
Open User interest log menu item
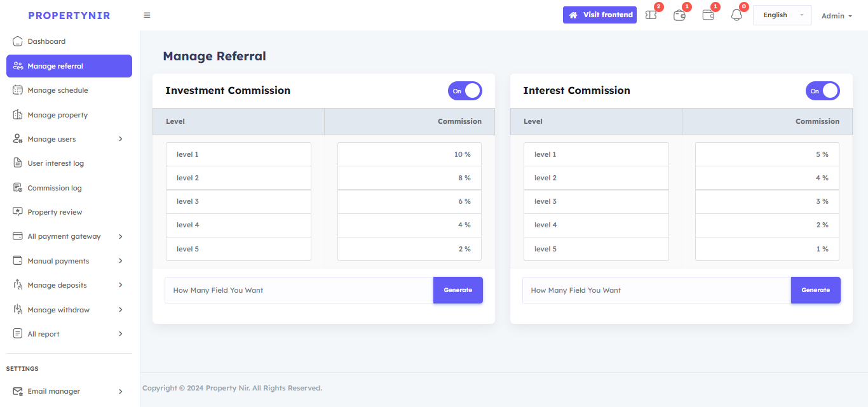point(55,163)
